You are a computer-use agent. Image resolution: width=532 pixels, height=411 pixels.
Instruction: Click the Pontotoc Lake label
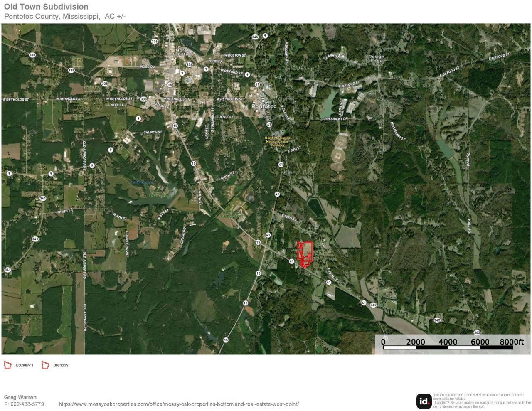tap(142, 182)
